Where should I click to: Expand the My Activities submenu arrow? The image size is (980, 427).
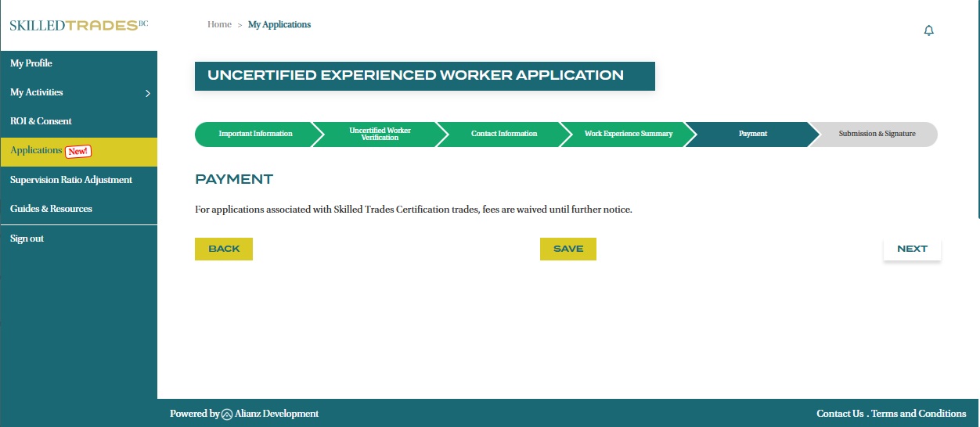(148, 94)
